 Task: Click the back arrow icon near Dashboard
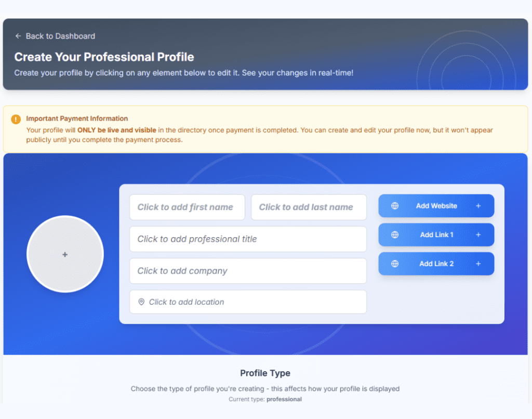point(18,36)
